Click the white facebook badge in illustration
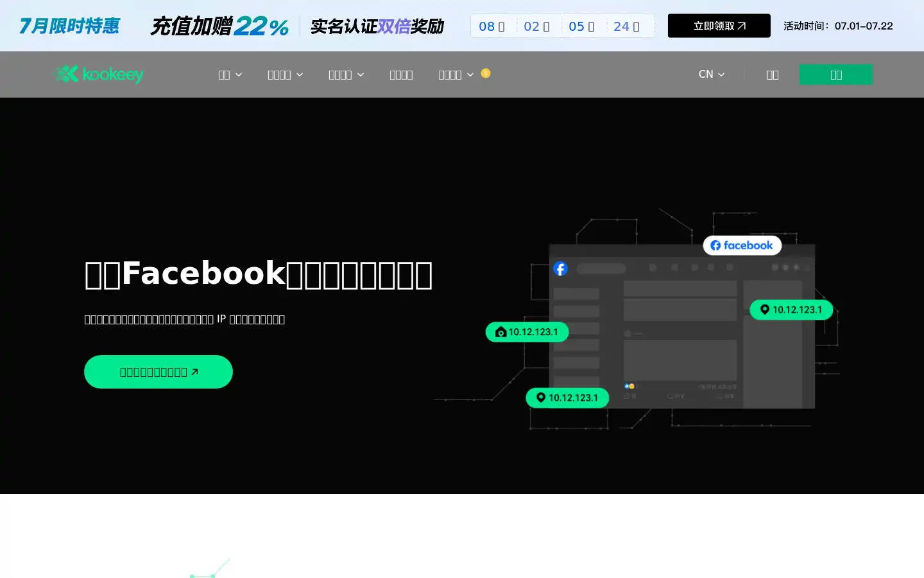924x578 pixels. (742, 245)
